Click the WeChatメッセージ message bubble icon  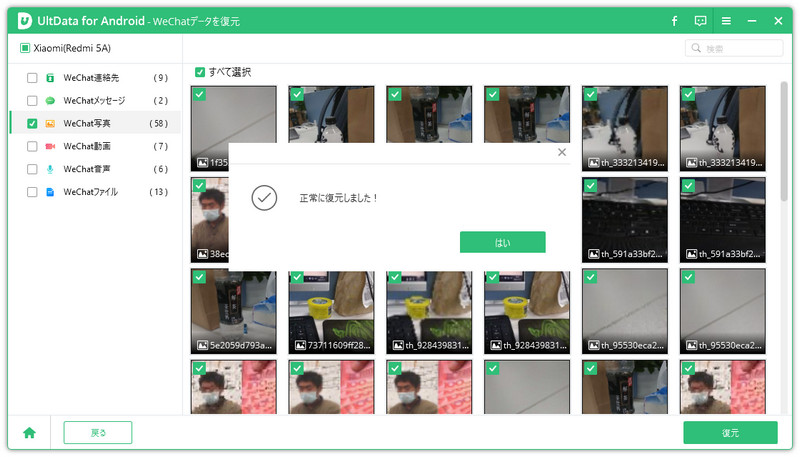[x=50, y=101]
